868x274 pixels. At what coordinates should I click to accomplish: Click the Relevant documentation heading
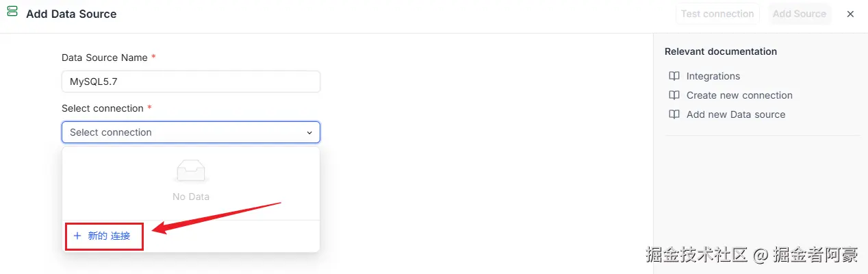tap(720, 51)
